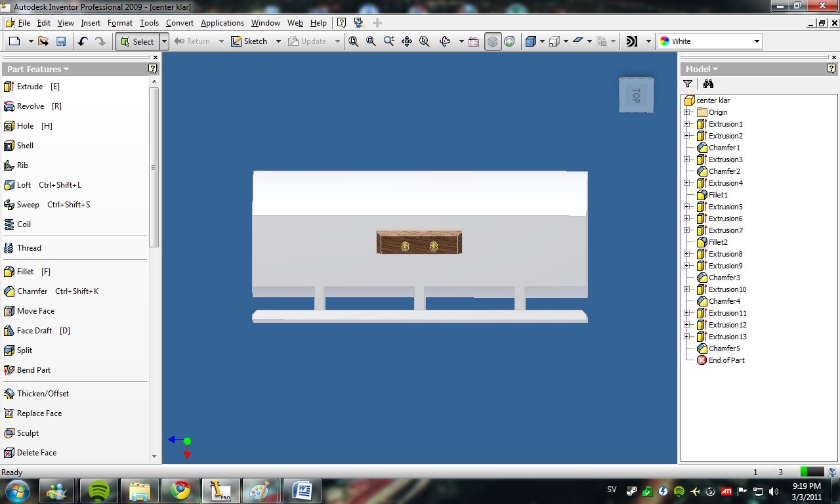Open the Coil tool
840x504 pixels.
[x=17, y=224]
